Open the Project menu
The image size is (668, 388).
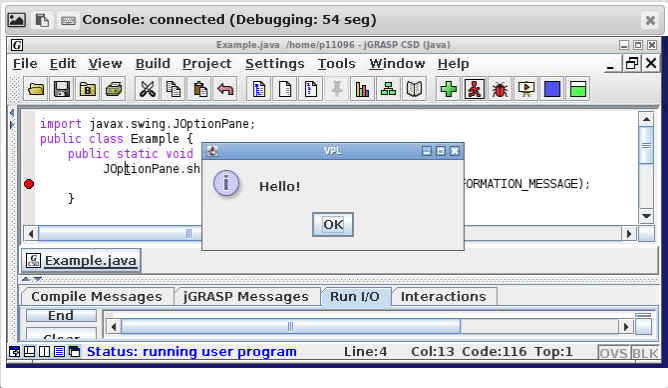tap(207, 64)
